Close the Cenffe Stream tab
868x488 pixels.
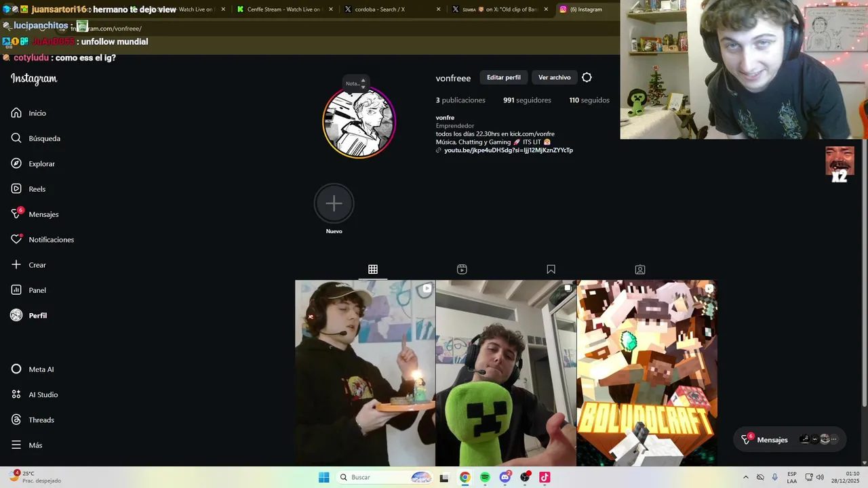click(331, 9)
